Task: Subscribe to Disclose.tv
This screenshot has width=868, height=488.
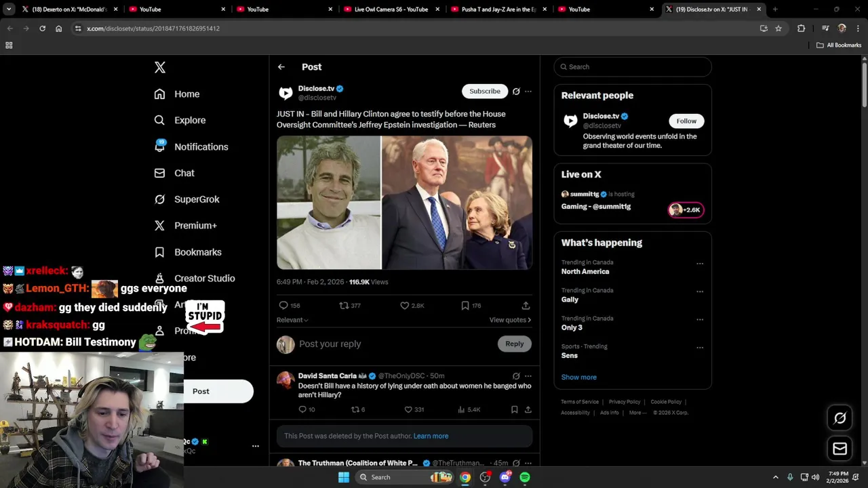Action: click(x=485, y=91)
